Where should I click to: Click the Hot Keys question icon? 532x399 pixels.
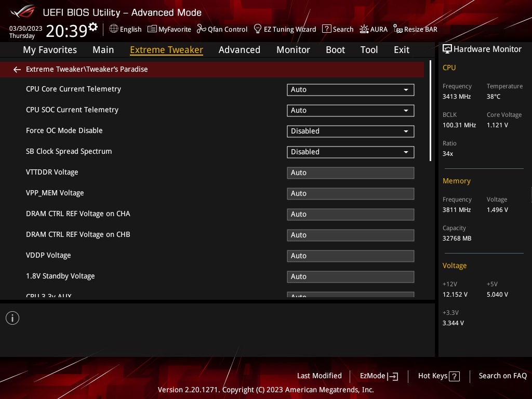(x=454, y=376)
